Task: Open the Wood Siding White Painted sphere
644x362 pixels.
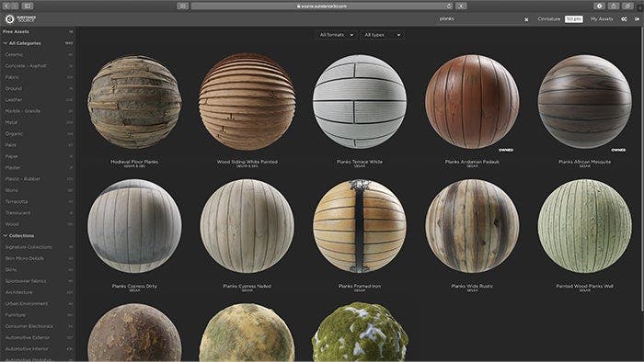Action: [x=247, y=102]
